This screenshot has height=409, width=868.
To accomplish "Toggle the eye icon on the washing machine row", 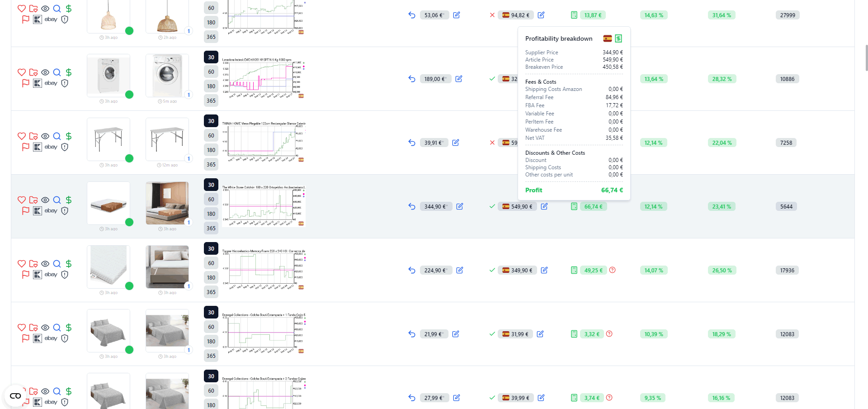I will point(45,72).
